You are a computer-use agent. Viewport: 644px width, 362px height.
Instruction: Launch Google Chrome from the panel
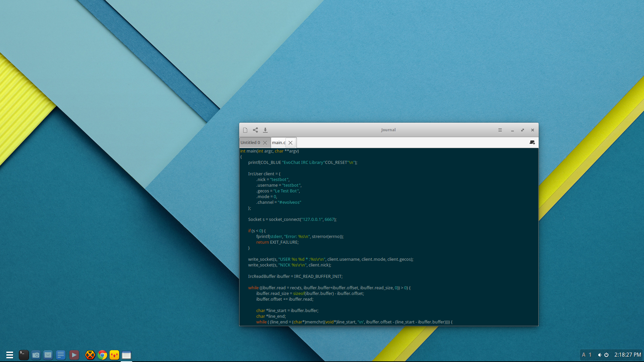click(x=102, y=355)
